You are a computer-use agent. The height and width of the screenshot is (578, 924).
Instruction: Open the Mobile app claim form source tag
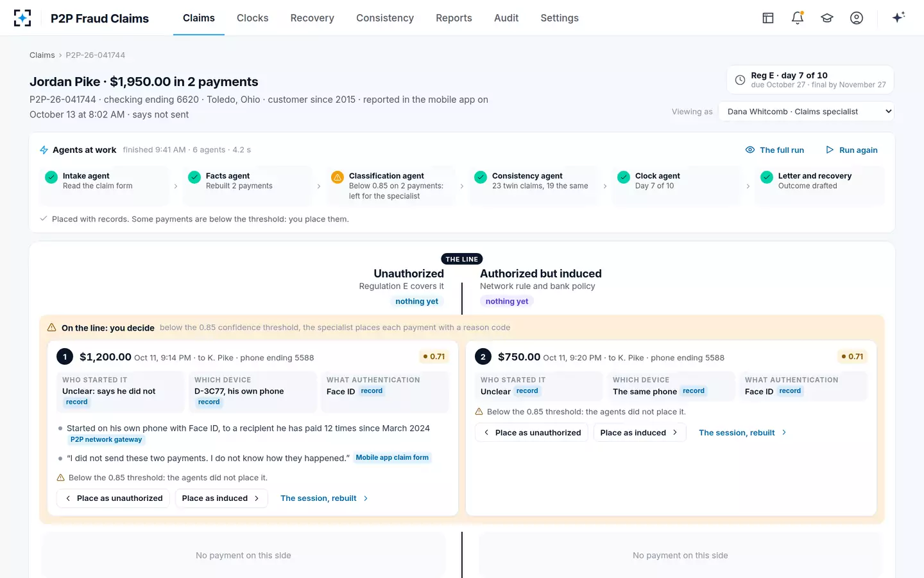click(392, 458)
